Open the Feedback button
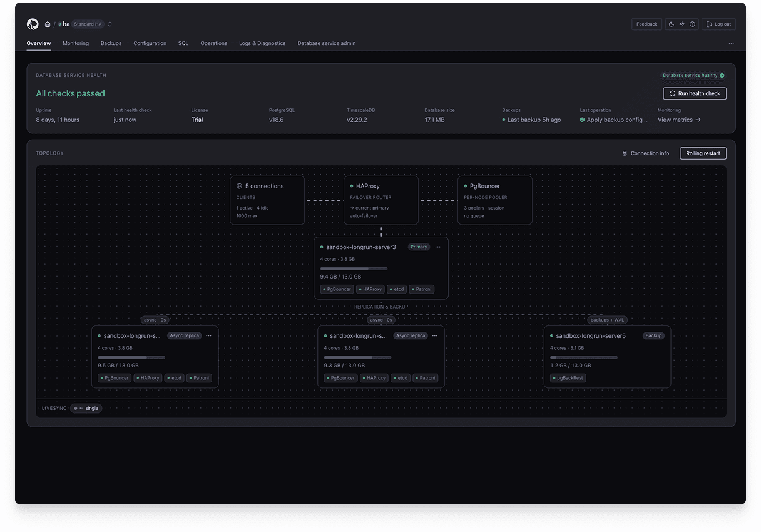The image size is (761, 532). tap(646, 24)
